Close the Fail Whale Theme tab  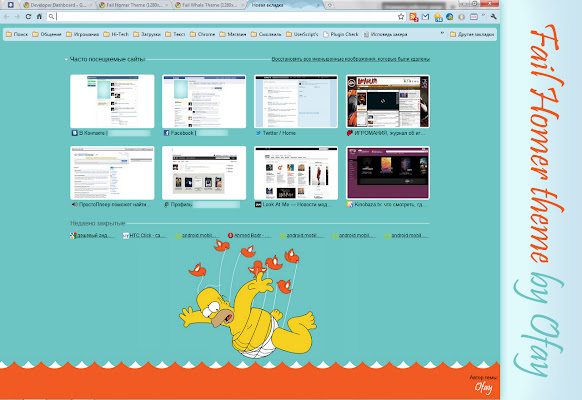(242, 5)
